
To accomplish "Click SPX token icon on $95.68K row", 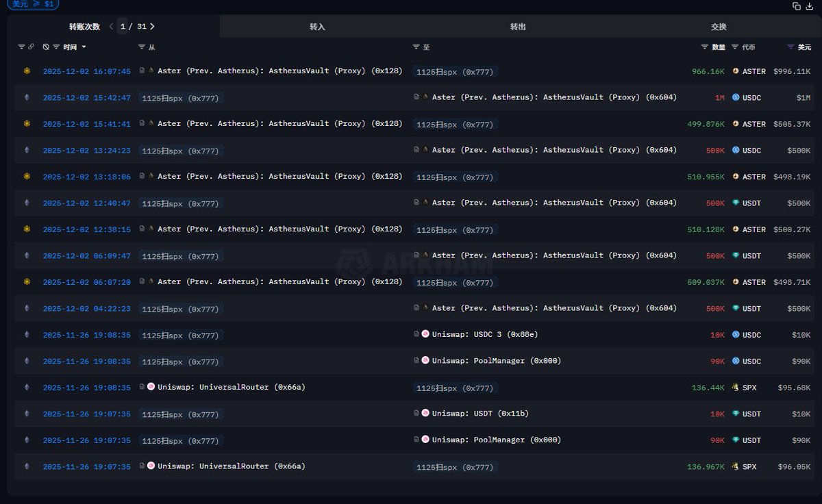I will click(736, 388).
